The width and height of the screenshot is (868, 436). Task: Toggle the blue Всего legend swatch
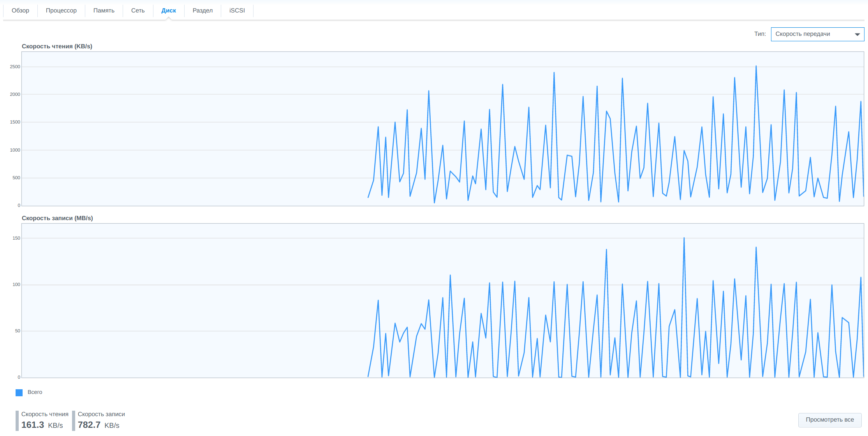click(x=19, y=393)
